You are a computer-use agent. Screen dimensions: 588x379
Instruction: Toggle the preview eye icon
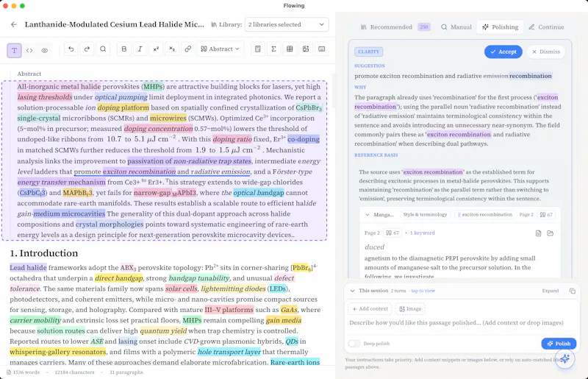[45, 50]
